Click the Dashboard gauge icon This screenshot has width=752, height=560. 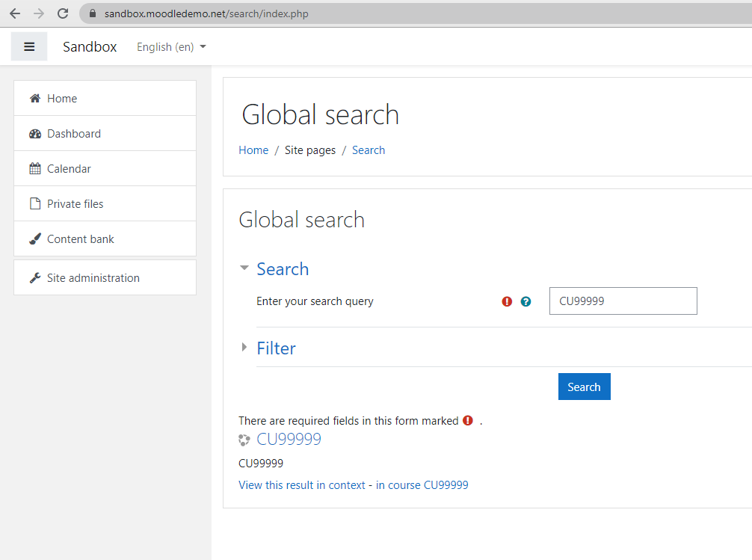point(35,133)
